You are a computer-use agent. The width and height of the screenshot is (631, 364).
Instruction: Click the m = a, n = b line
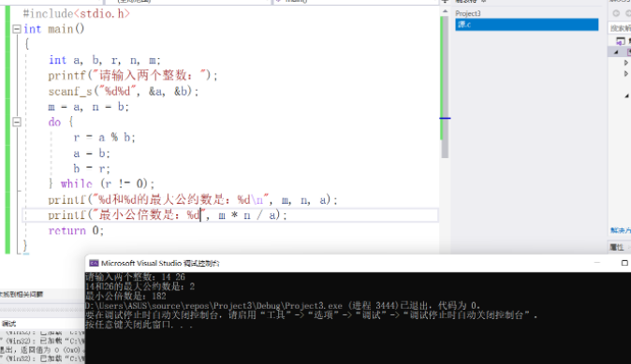(89, 107)
